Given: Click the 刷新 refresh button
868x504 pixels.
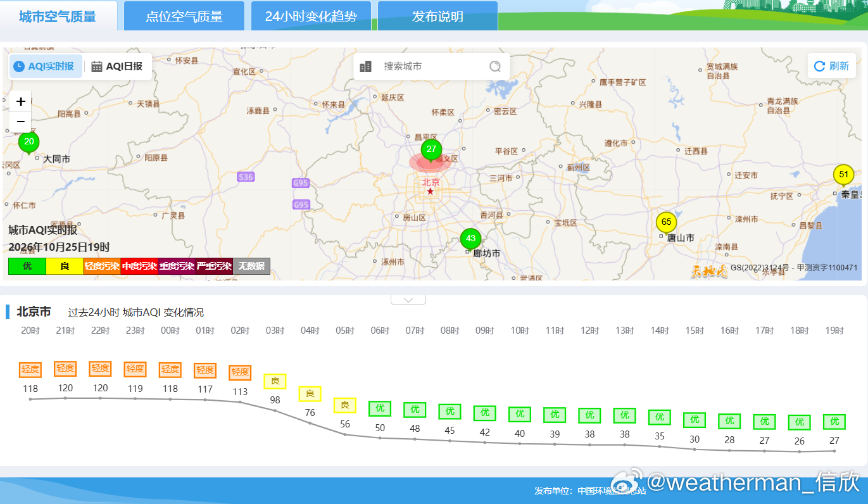Looking at the screenshot, I should [832, 66].
